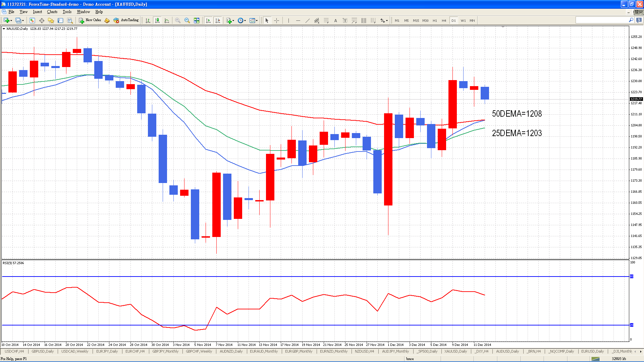Viewport: 644px width, 362px height.
Task: Expand the New Chart dropdown arrow
Action: (x=11, y=21)
